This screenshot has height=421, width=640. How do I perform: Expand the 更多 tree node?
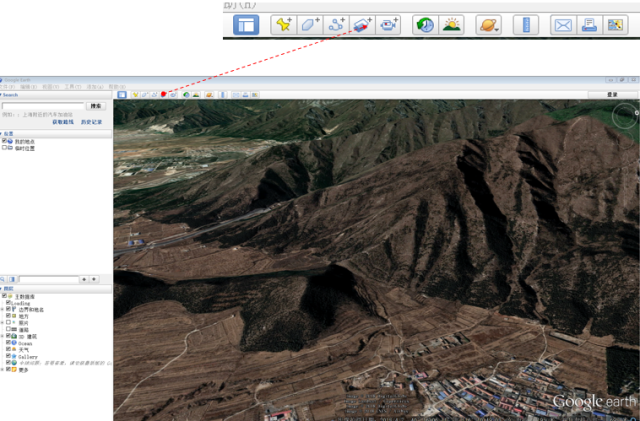[2, 370]
